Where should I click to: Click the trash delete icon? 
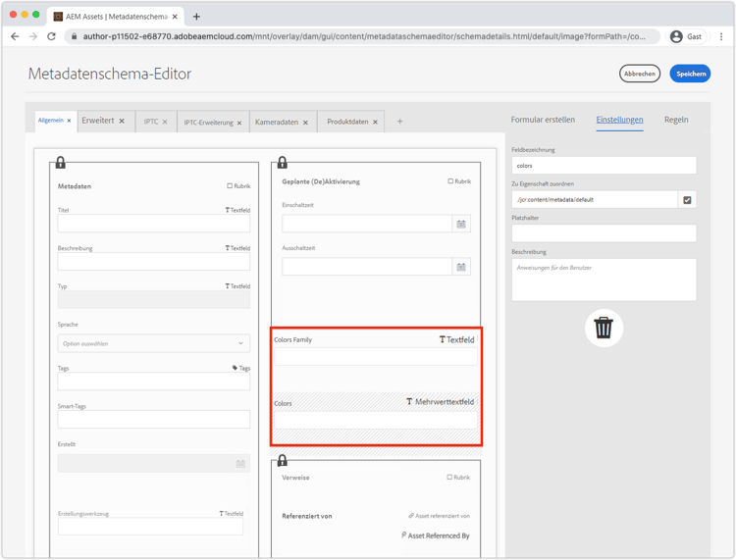(x=604, y=328)
